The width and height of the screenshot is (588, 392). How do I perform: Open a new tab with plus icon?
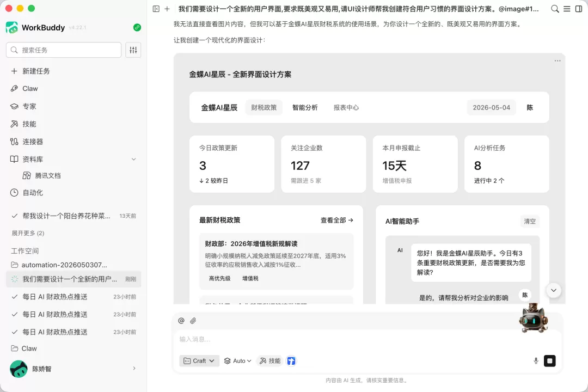click(x=167, y=9)
